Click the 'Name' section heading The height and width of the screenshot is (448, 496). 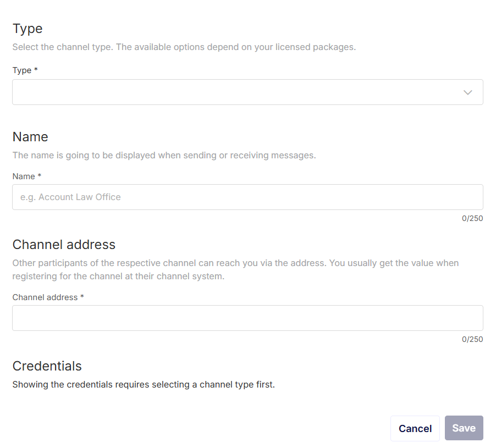coord(30,137)
